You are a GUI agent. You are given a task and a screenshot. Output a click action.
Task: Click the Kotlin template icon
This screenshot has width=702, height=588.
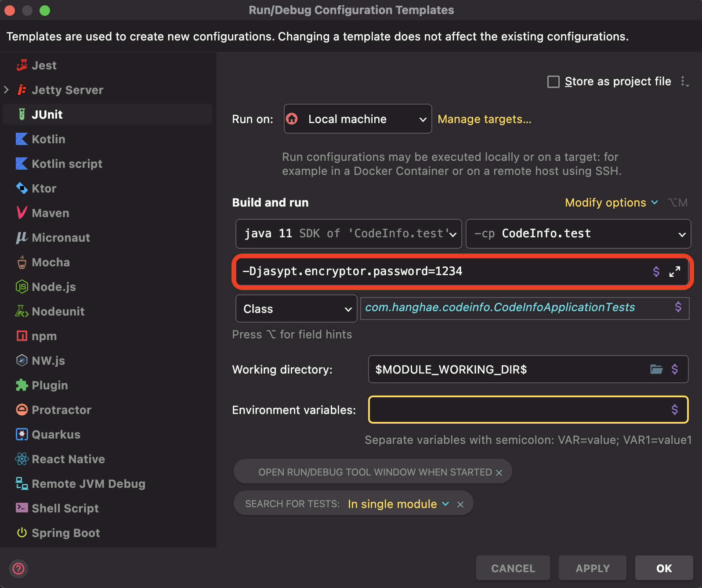tap(22, 139)
